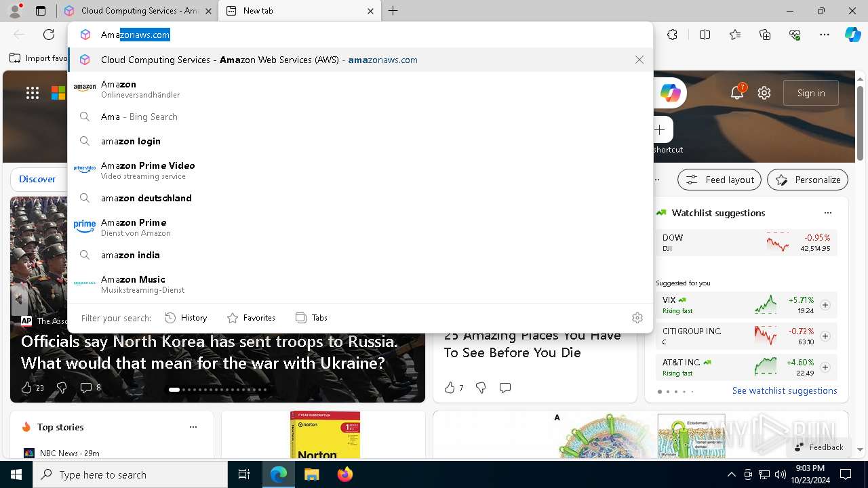Image resolution: width=868 pixels, height=488 pixels.
Task: Refresh the page with reload icon
Action: pyautogui.click(x=49, y=35)
